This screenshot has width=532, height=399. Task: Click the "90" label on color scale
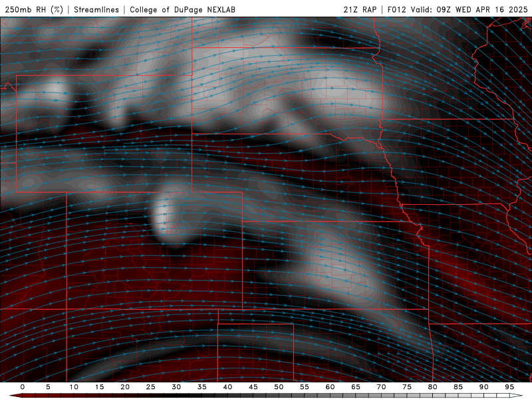[x=484, y=387]
